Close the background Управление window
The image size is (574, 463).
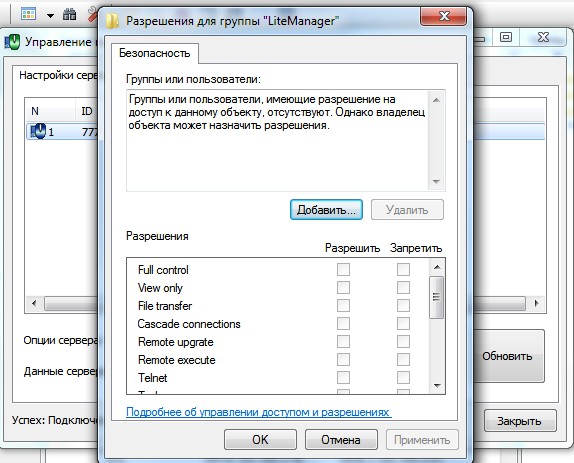pyautogui.click(x=543, y=37)
